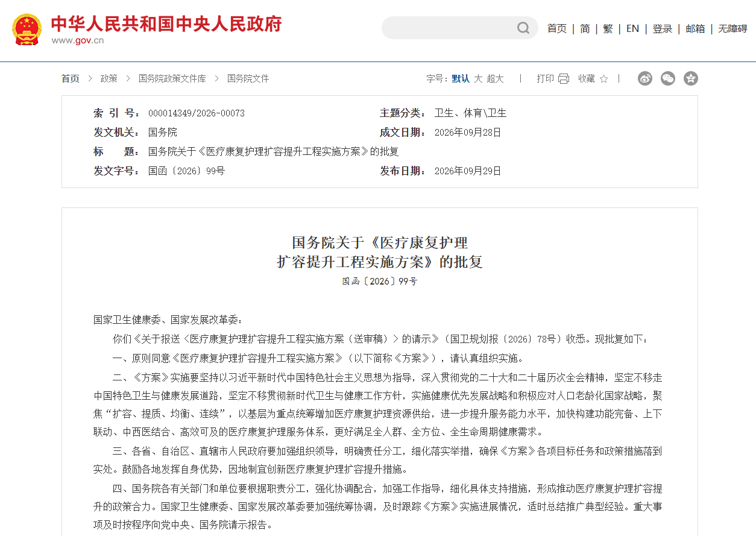Open the 首页 link in top navigation
Screen dimensions: 756x536
coord(557,29)
